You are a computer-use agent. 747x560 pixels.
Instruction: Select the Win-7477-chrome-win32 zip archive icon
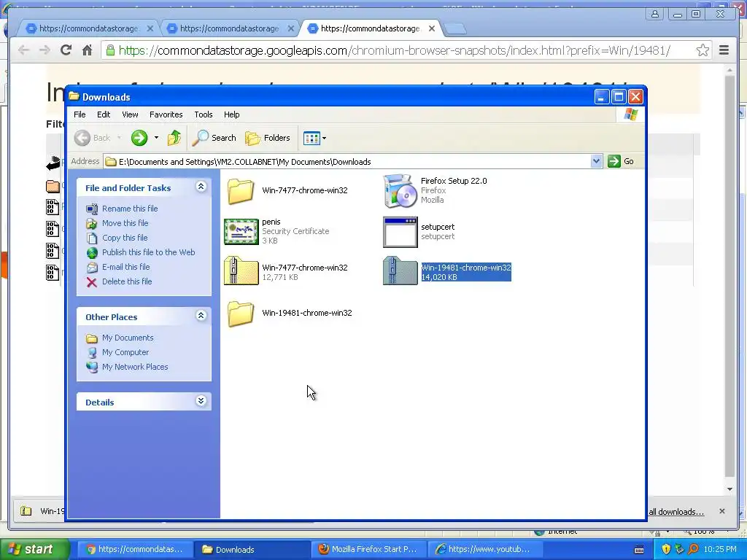click(x=241, y=271)
